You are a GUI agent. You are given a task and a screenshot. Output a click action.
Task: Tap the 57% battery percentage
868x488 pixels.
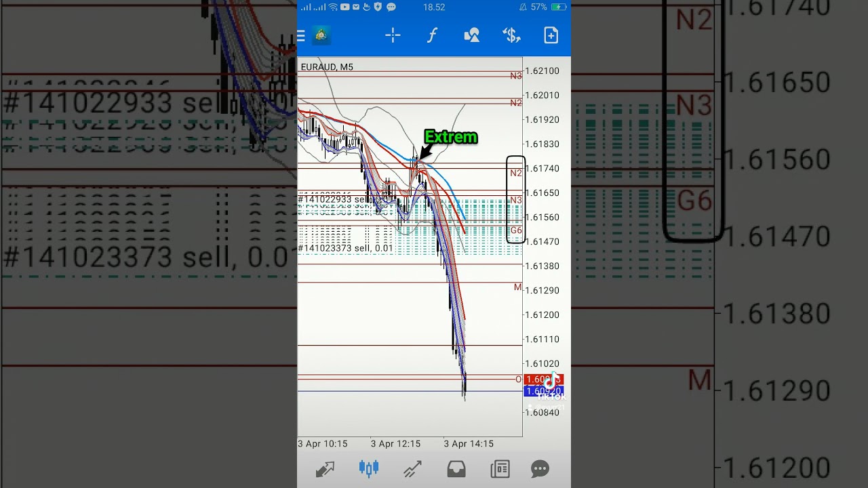click(x=539, y=7)
